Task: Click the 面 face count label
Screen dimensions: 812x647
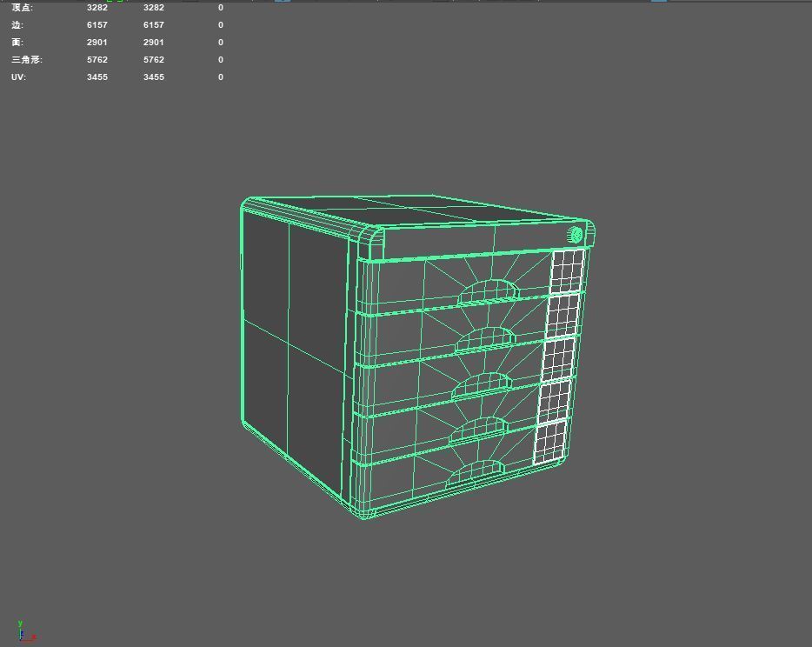Action: point(17,43)
